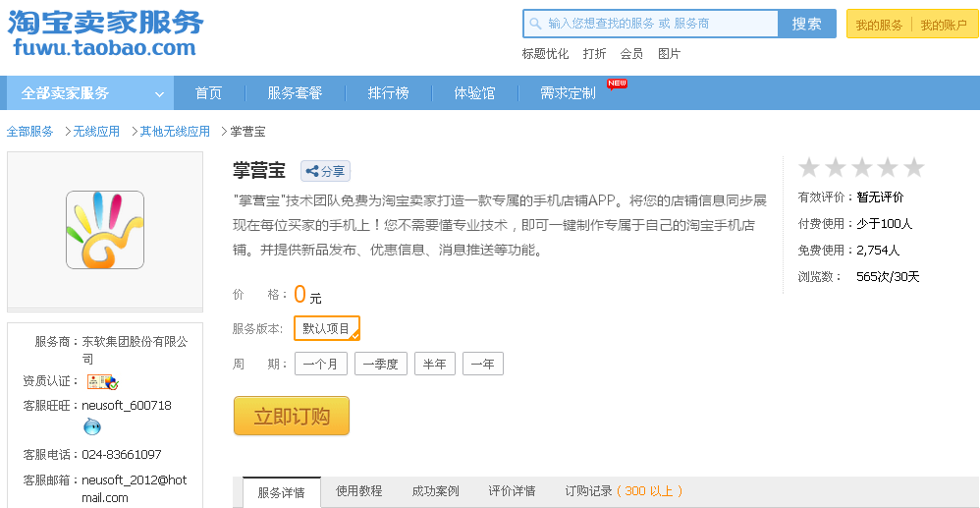Click the 暂无评价 rating value
Image resolution: width=980 pixels, height=508 pixels.
[x=880, y=198]
